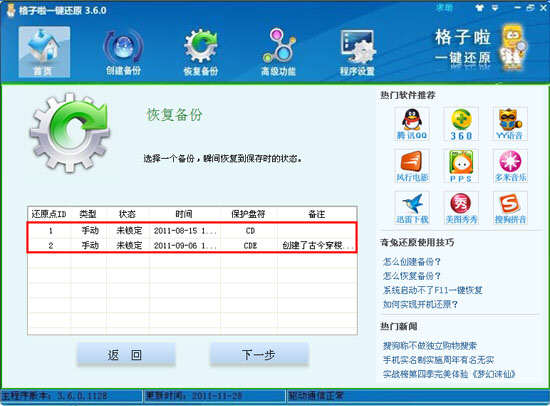550x406 pixels.
Task: Launch the 腾讯QQ penguin icon
Action: 412,124
